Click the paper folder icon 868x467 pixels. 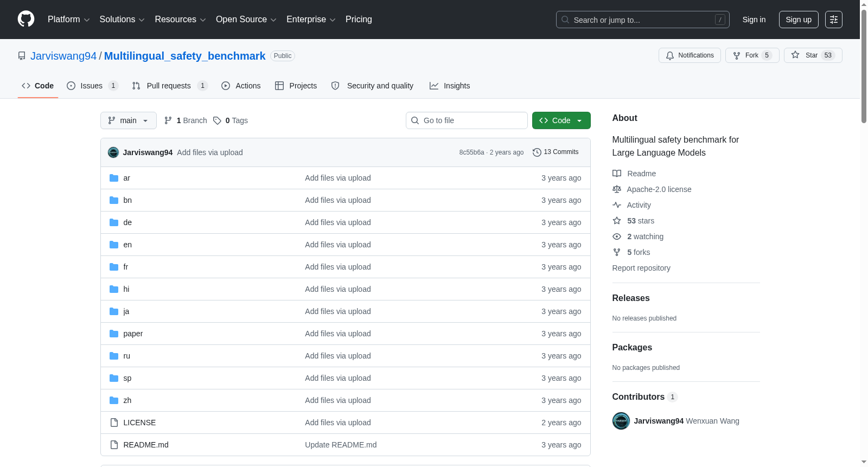click(114, 334)
